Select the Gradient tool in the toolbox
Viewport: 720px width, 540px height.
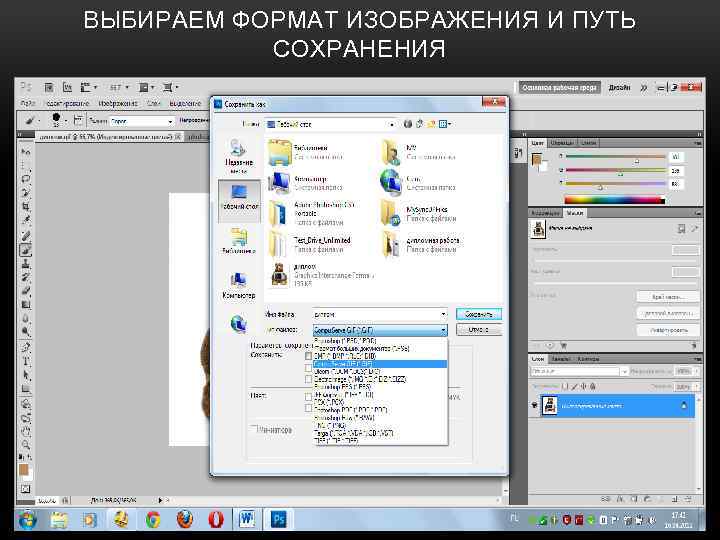(25, 304)
